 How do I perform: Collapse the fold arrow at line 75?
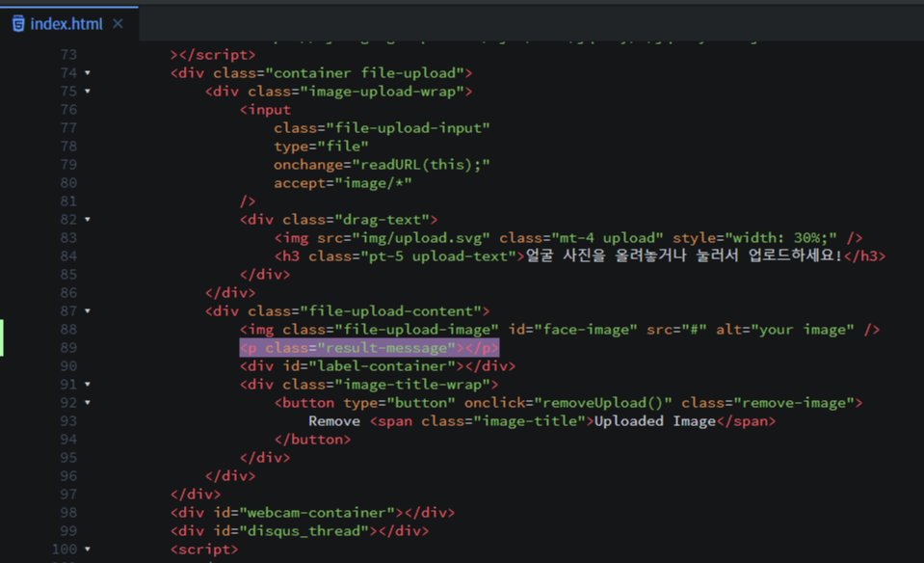(88, 92)
